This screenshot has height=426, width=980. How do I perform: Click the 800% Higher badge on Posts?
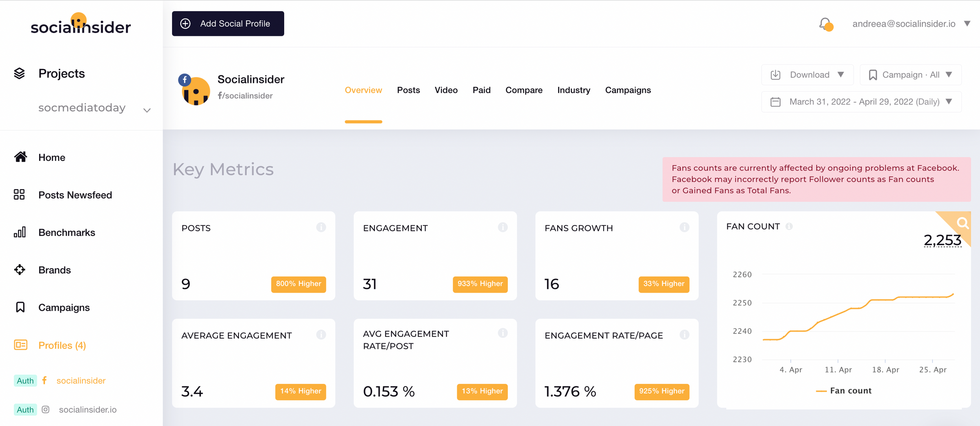click(298, 284)
